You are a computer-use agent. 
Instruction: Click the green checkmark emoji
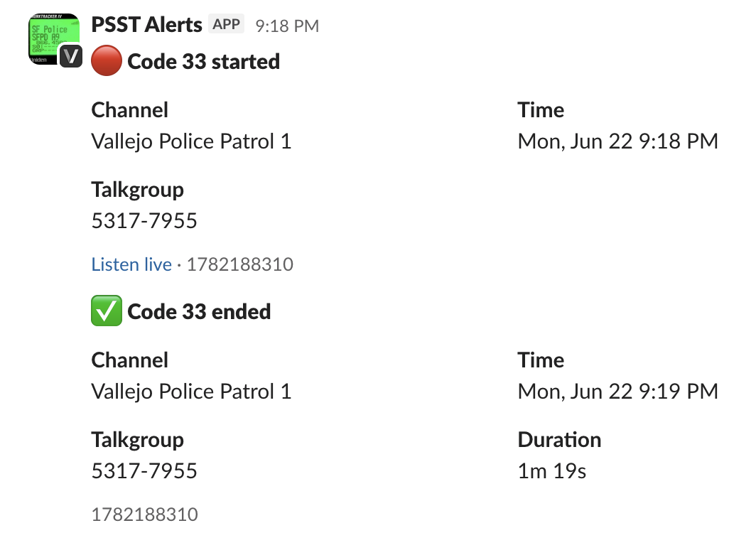pyautogui.click(x=107, y=311)
